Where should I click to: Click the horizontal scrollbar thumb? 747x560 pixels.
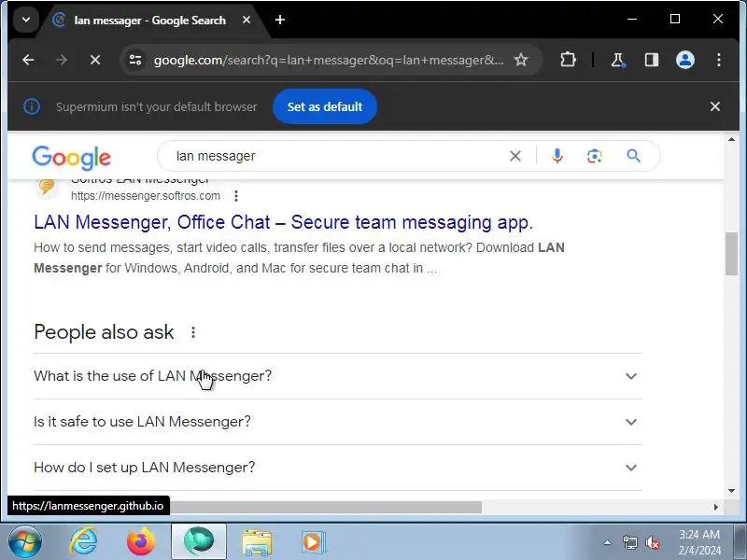(x=325, y=507)
